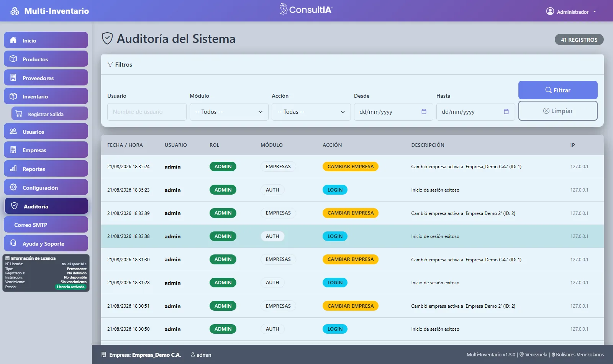Click the Productos box icon

click(13, 59)
